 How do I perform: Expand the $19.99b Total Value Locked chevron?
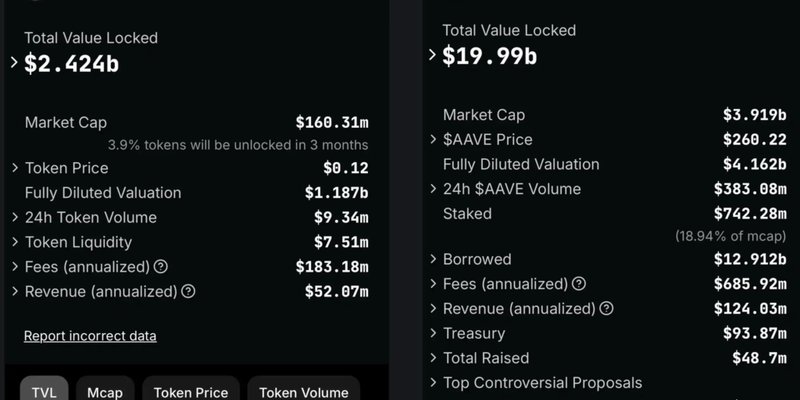coord(433,55)
